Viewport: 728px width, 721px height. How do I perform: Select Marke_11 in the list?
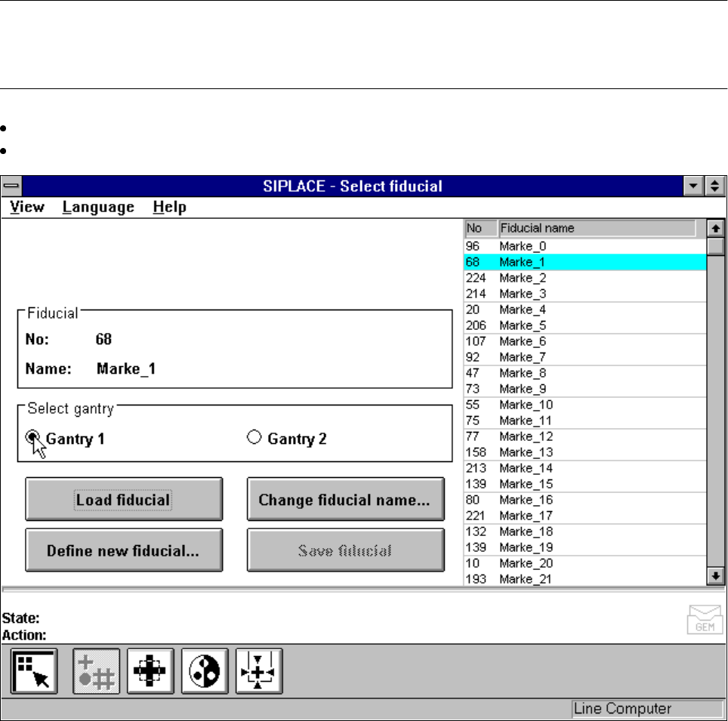pyautogui.click(x=585, y=421)
